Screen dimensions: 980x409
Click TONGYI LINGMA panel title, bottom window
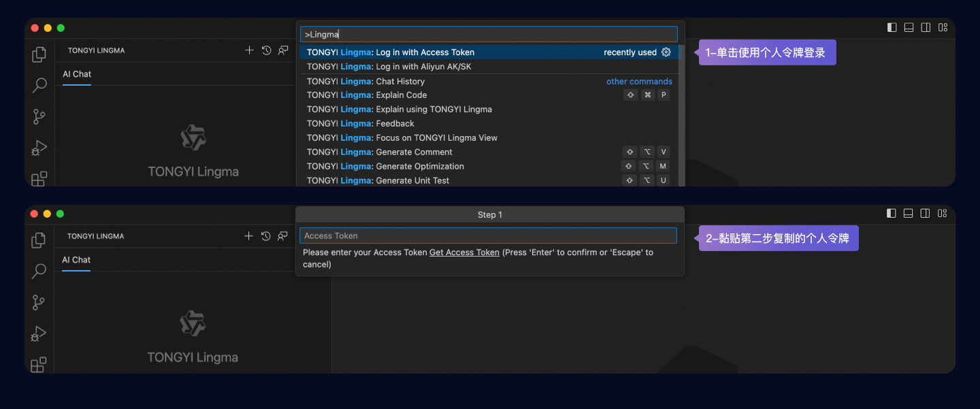(x=95, y=236)
